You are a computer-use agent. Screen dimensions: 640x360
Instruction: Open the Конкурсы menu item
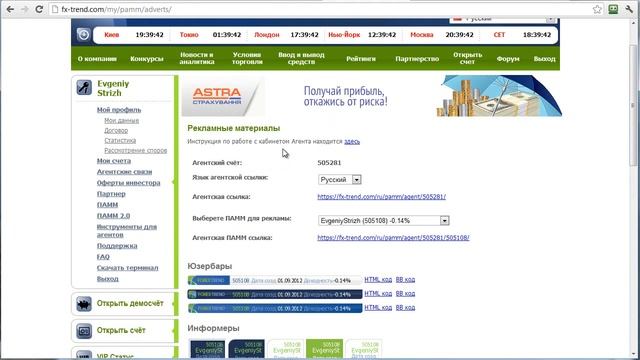pyautogui.click(x=147, y=59)
